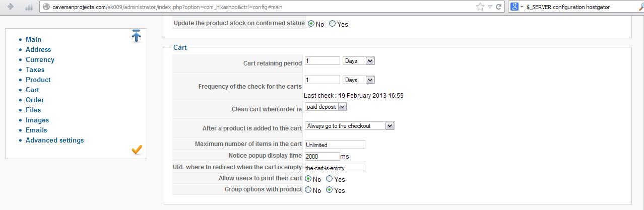Click the browser forward arrow
Screen dimensions: 644x210
click(x=11, y=7)
